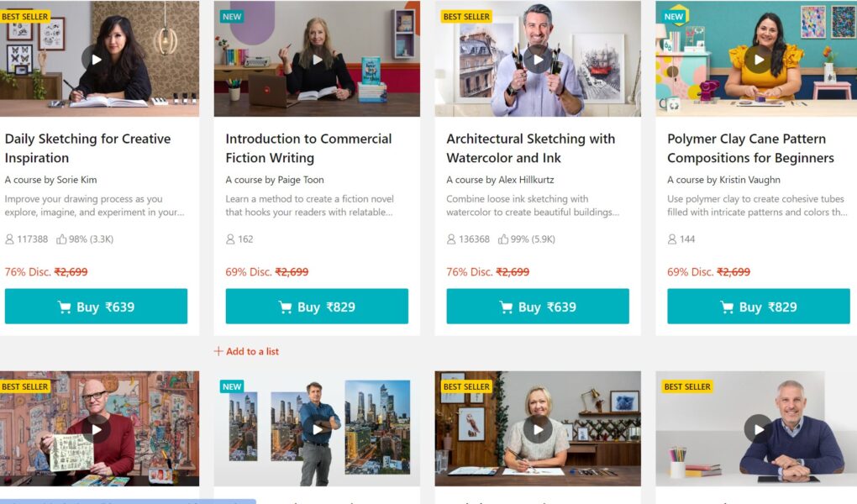The image size is (857, 504).
Task: Buy Polymer Clay Cane Pattern course ₹829
Action: click(x=759, y=306)
